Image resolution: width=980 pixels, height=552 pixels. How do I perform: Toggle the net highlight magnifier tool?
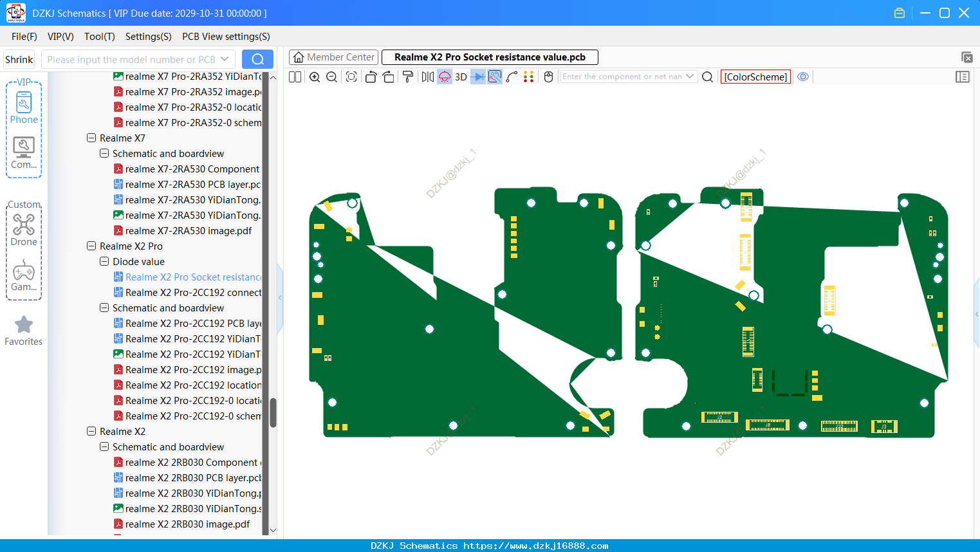coord(495,77)
